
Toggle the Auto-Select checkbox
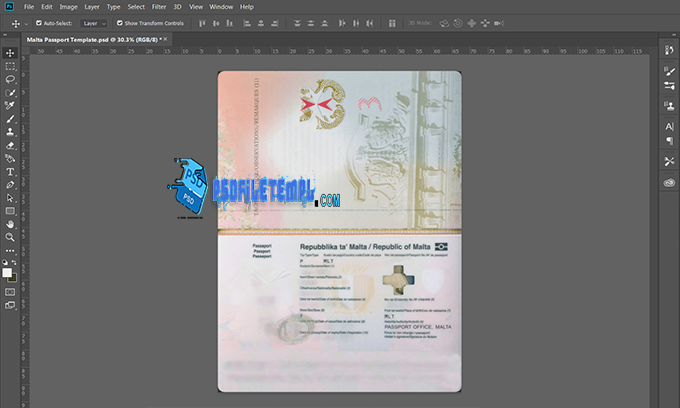[x=39, y=23]
